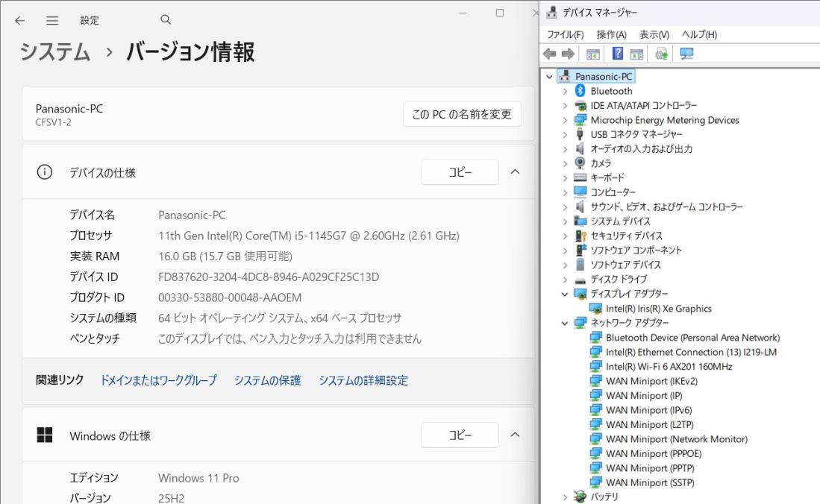Select Intel(R) Wi-Fi 6 AX201 160MHz adapter
The image size is (820, 504).
[x=669, y=367]
